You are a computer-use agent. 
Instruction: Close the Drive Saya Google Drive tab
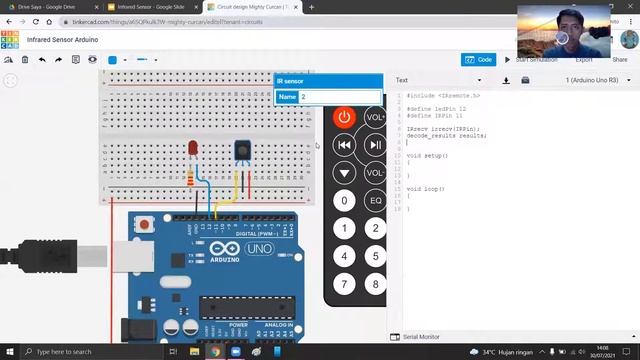click(x=96, y=7)
